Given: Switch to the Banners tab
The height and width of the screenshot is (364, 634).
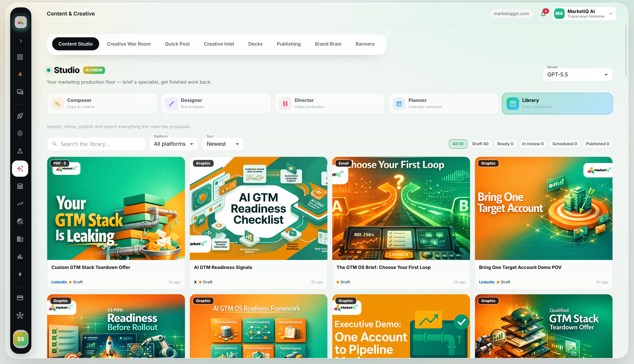Looking at the screenshot, I should click(x=365, y=44).
